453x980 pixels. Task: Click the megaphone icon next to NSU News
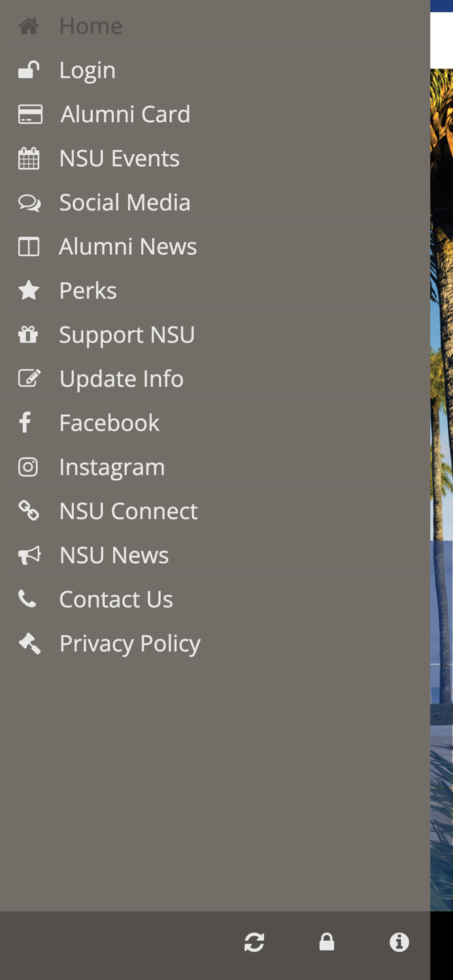point(29,554)
